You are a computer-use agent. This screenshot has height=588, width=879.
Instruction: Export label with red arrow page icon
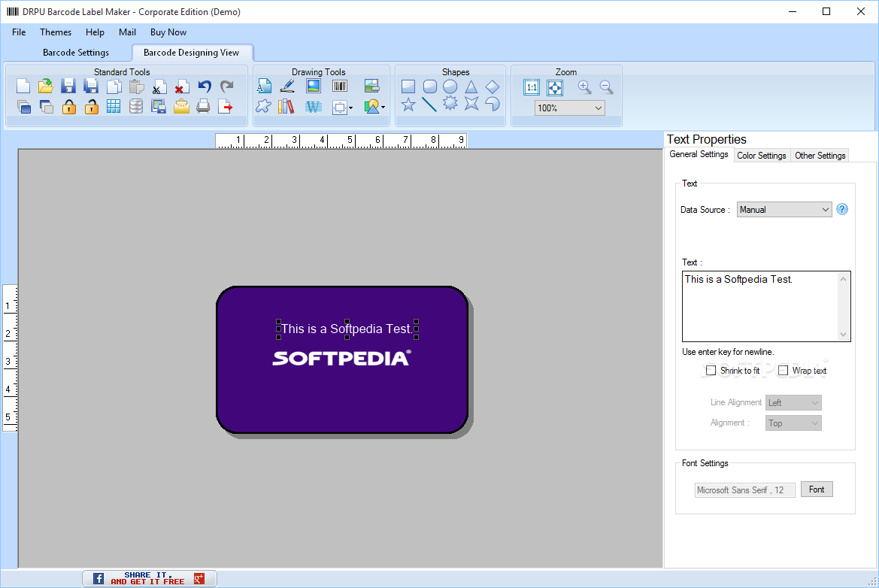tap(226, 107)
